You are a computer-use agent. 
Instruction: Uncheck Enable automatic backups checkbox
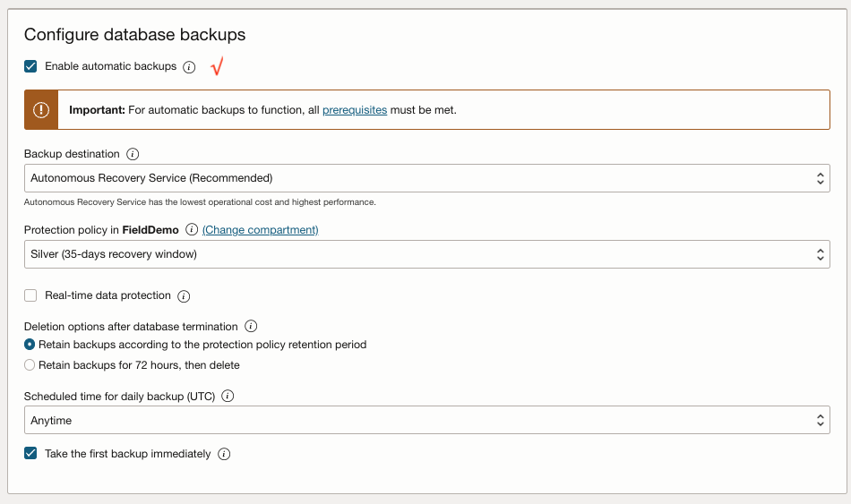pyautogui.click(x=30, y=66)
